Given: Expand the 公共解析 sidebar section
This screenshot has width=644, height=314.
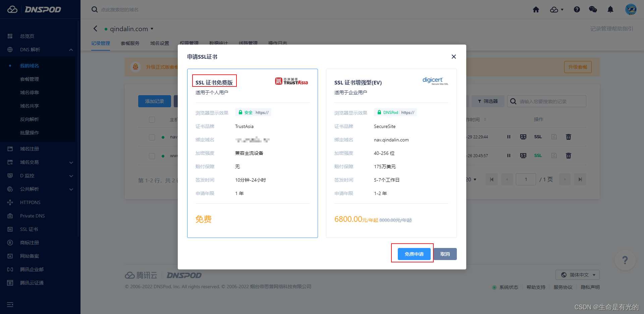Looking at the screenshot, I should pyautogui.click(x=71, y=189).
